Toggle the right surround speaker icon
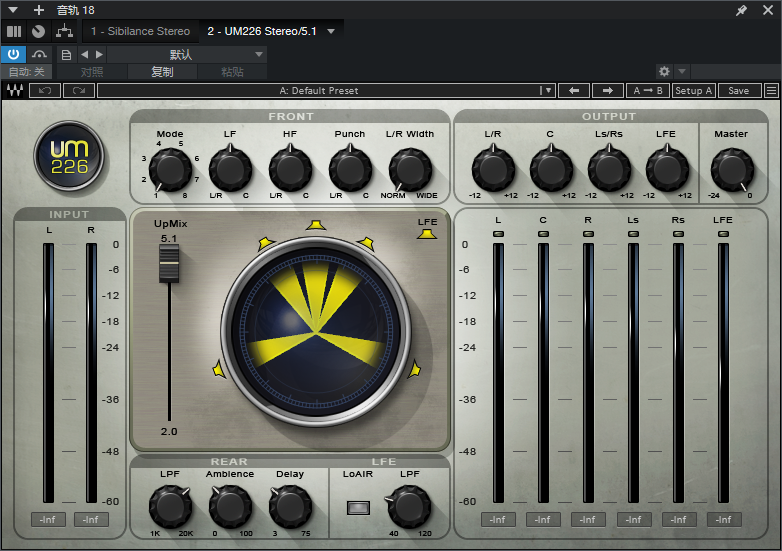 (x=414, y=369)
